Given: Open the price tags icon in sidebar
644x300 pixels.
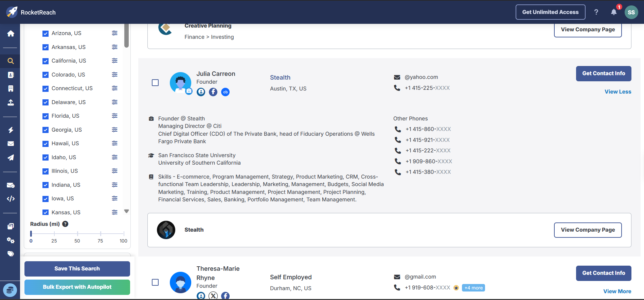Looking at the screenshot, I should pos(11,254).
